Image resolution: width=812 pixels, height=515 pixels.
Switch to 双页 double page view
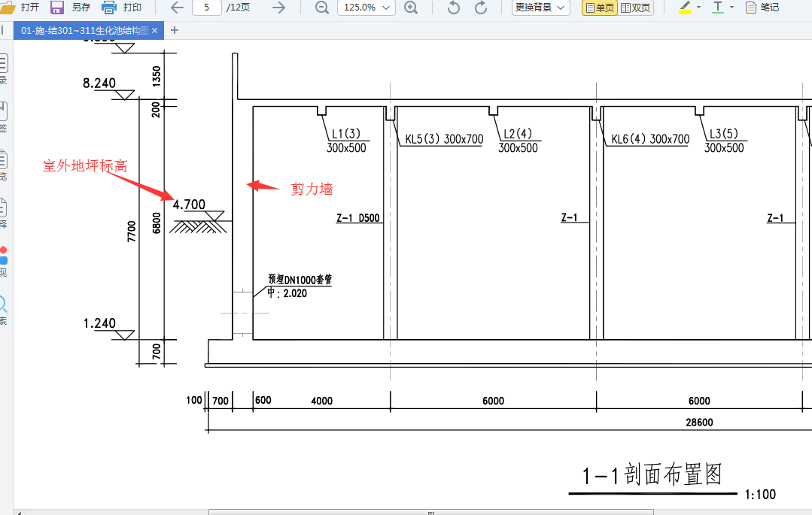tap(635, 8)
